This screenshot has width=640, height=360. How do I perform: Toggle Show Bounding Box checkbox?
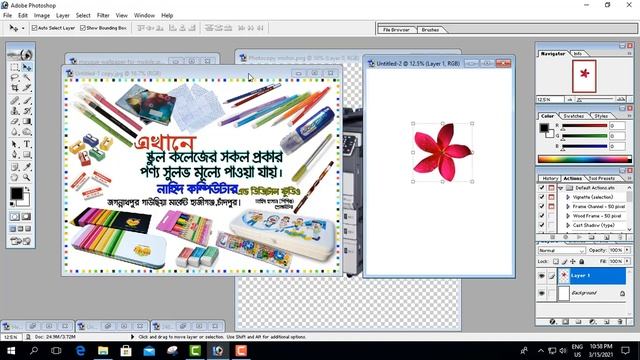click(83, 28)
